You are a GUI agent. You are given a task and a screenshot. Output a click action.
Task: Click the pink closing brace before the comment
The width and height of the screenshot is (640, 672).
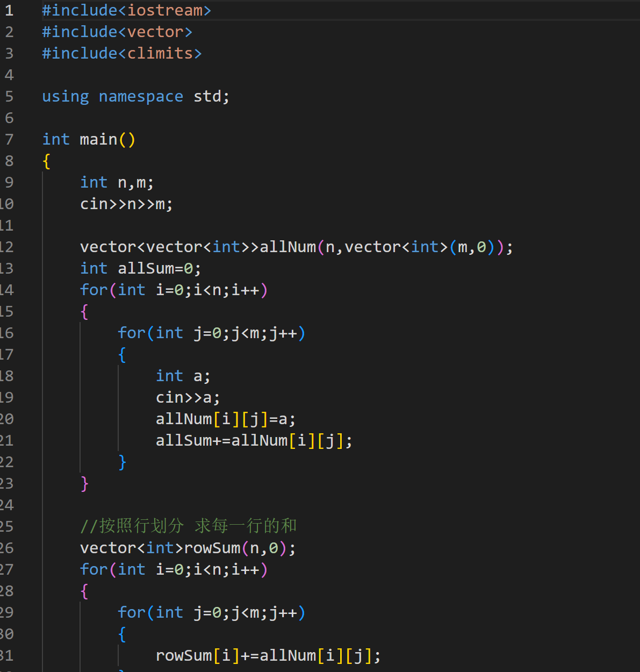[x=84, y=483]
